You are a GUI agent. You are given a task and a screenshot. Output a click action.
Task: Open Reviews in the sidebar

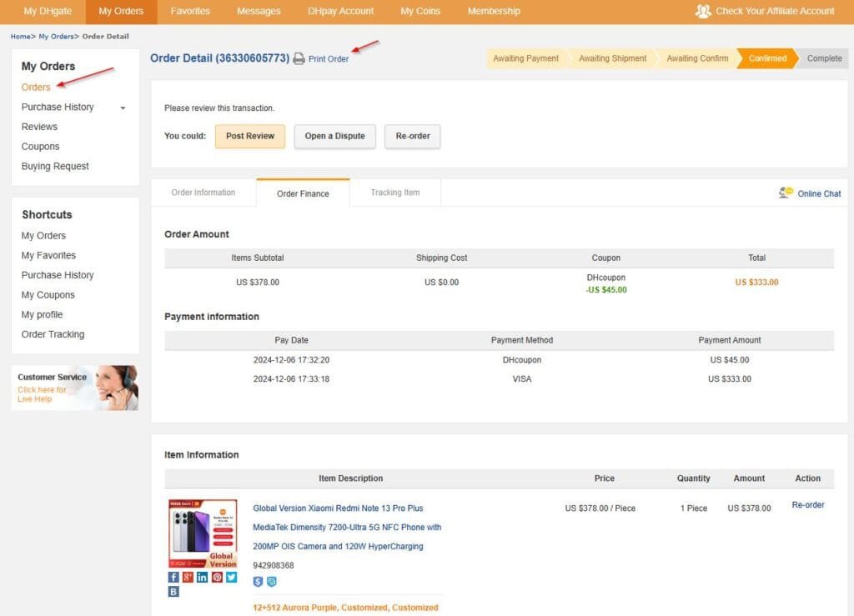(39, 127)
